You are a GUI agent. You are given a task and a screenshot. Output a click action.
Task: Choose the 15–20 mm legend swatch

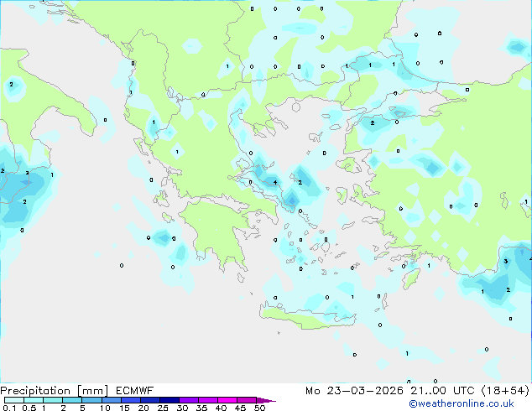(131, 400)
